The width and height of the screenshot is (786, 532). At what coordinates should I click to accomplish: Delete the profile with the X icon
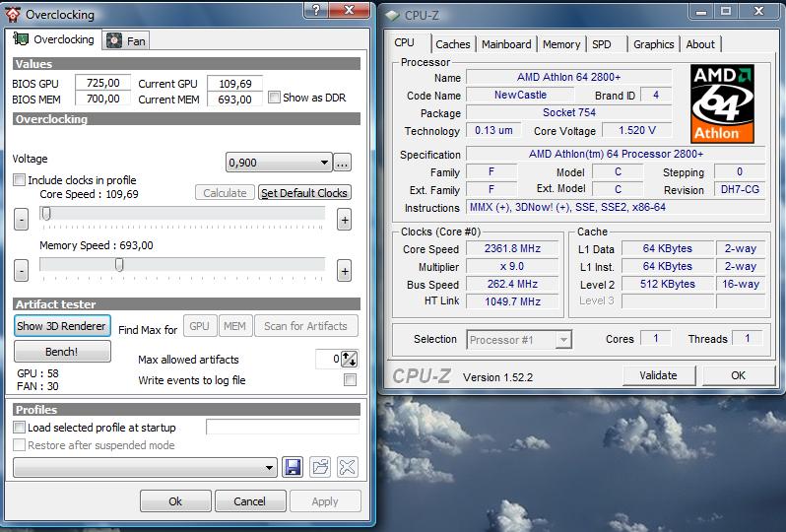pyautogui.click(x=348, y=467)
